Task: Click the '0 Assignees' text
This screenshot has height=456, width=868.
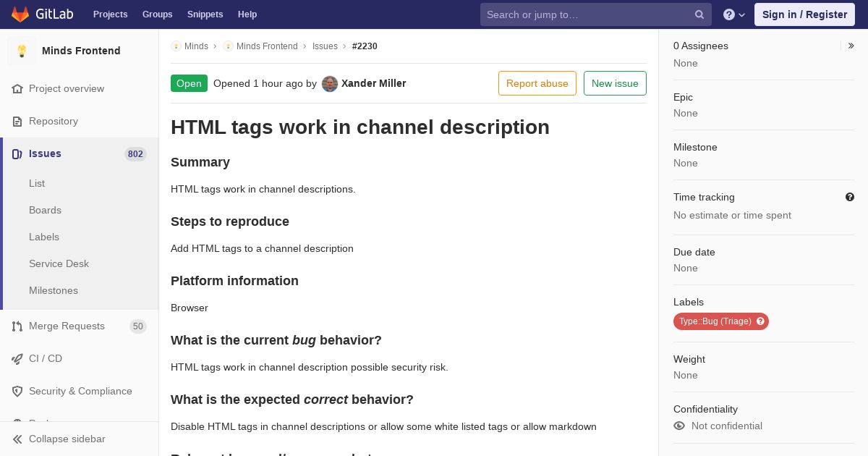Action: [701, 46]
